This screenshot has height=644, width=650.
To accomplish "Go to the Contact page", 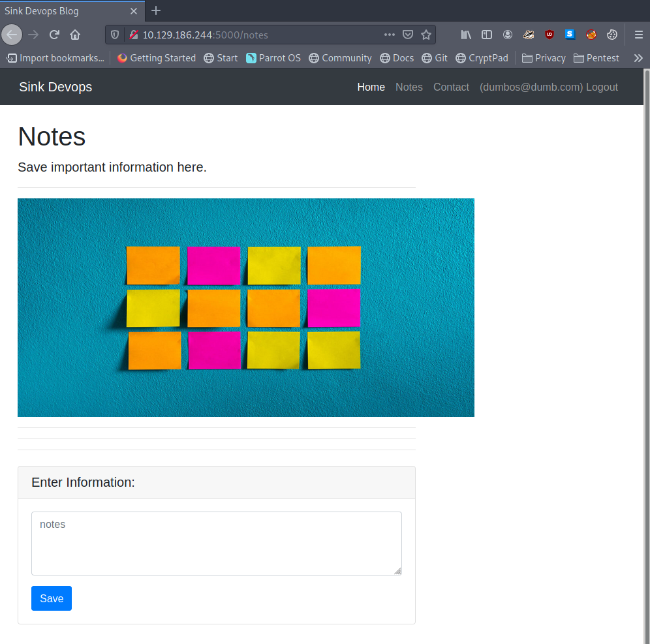I will 451,87.
